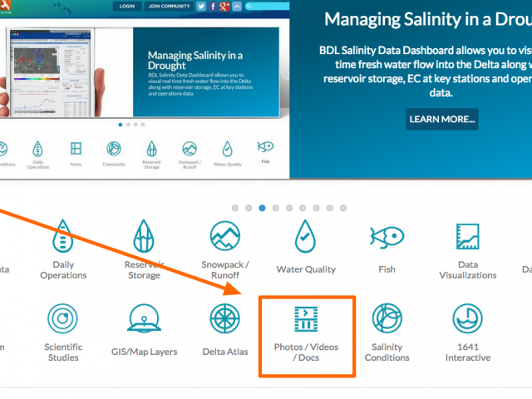Click small Reservoir Storage icon in website preview
The image size is (532, 399).
(x=151, y=149)
